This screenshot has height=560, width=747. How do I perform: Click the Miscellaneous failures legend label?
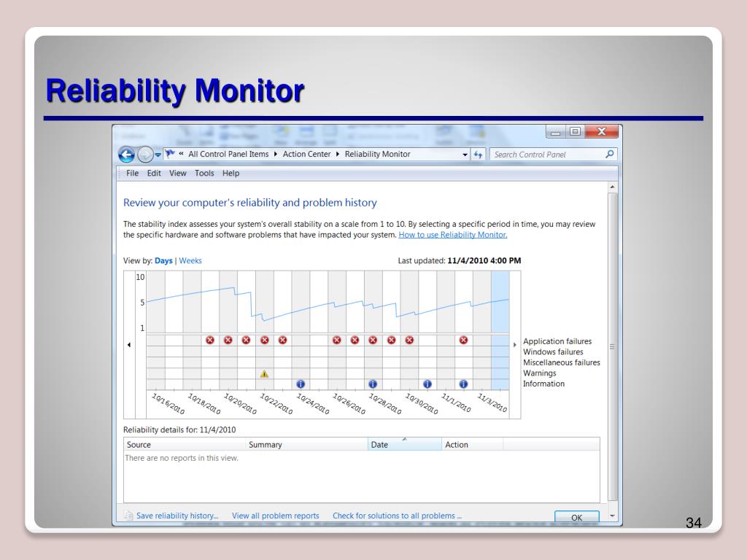click(x=562, y=362)
